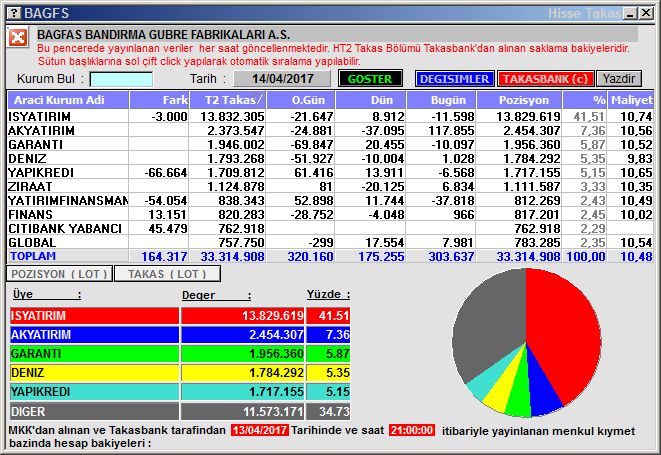The height and width of the screenshot is (455, 661).
Task: Open DEGISIMLER changes view
Action: click(x=454, y=79)
